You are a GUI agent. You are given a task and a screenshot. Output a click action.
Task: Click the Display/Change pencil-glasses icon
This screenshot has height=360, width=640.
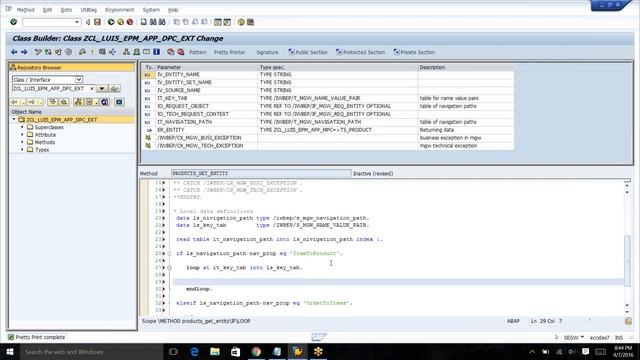pos(38,52)
